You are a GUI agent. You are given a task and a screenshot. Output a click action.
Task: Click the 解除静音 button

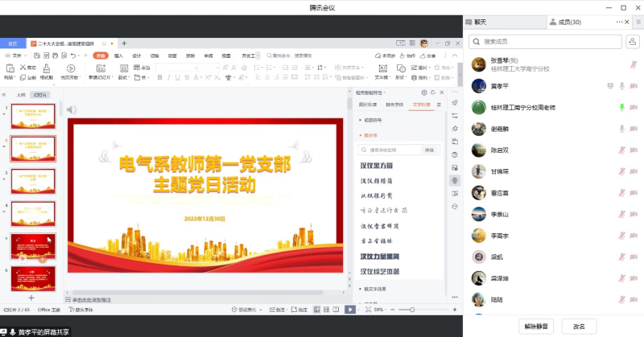535,327
